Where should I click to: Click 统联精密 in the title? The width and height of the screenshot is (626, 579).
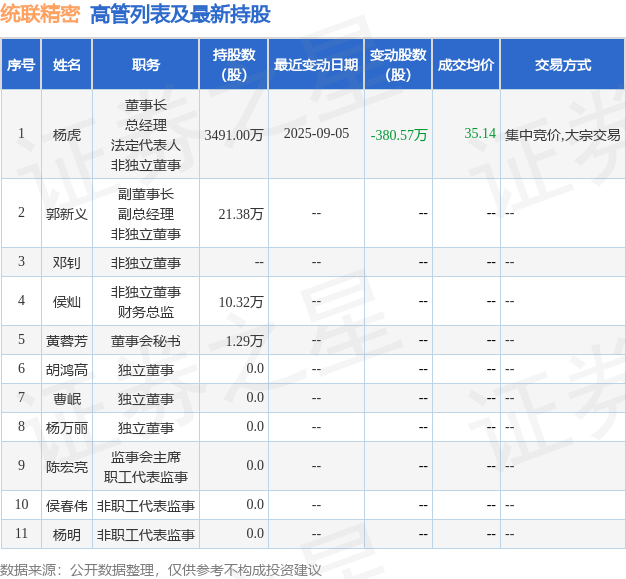tap(40, 14)
